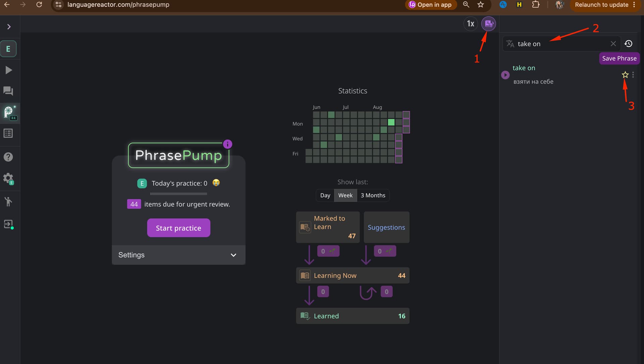Click the Start practice button

[179, 228]
